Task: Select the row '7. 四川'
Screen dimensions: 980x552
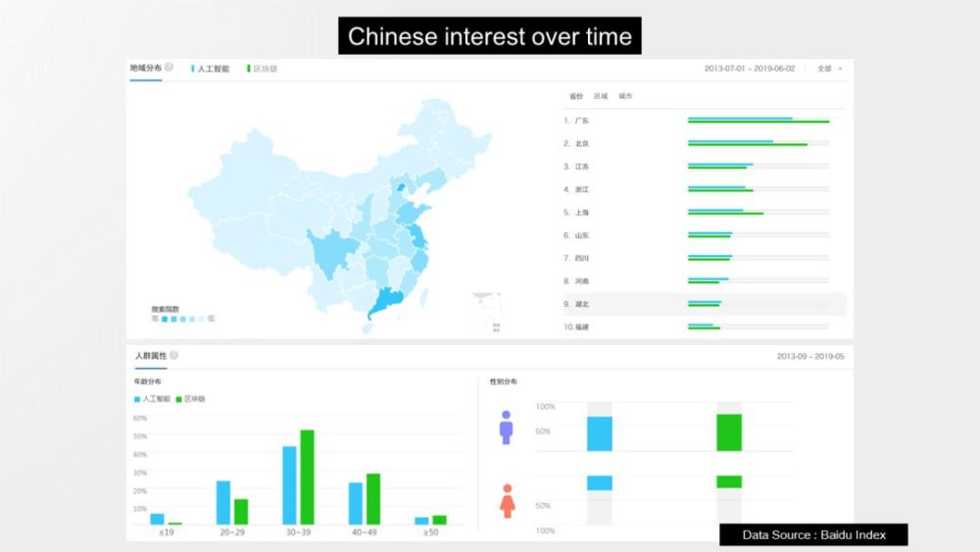Action: [x=705, y=258]
